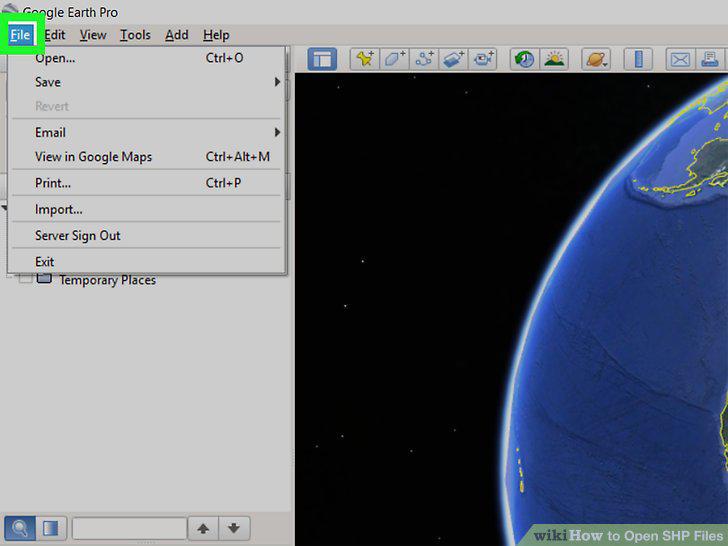This screenshot has height=546, width=728.
Task: Show historical imagery clock icon
Action: coord(525,59)
